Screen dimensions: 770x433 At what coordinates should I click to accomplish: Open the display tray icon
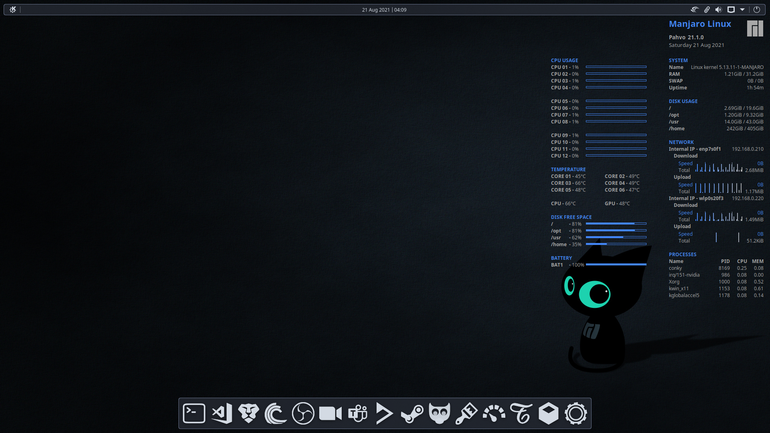tap(731, 9)
